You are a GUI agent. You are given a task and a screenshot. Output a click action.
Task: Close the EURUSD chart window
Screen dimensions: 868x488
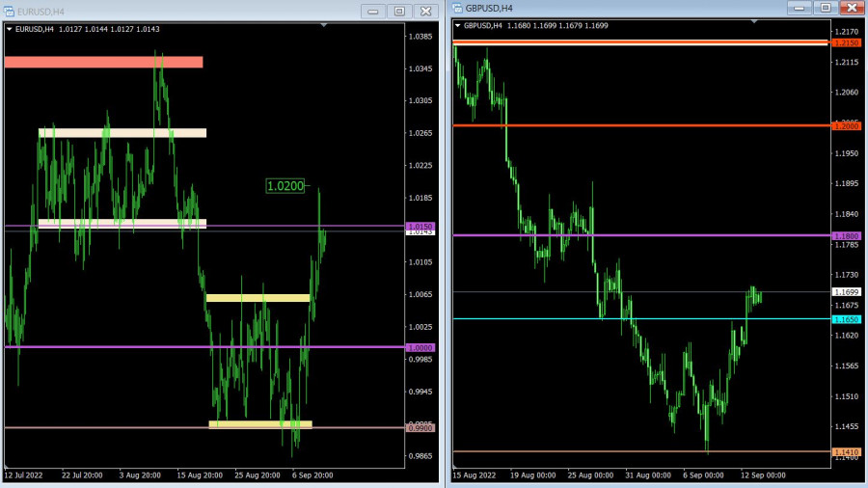[424, 11]
